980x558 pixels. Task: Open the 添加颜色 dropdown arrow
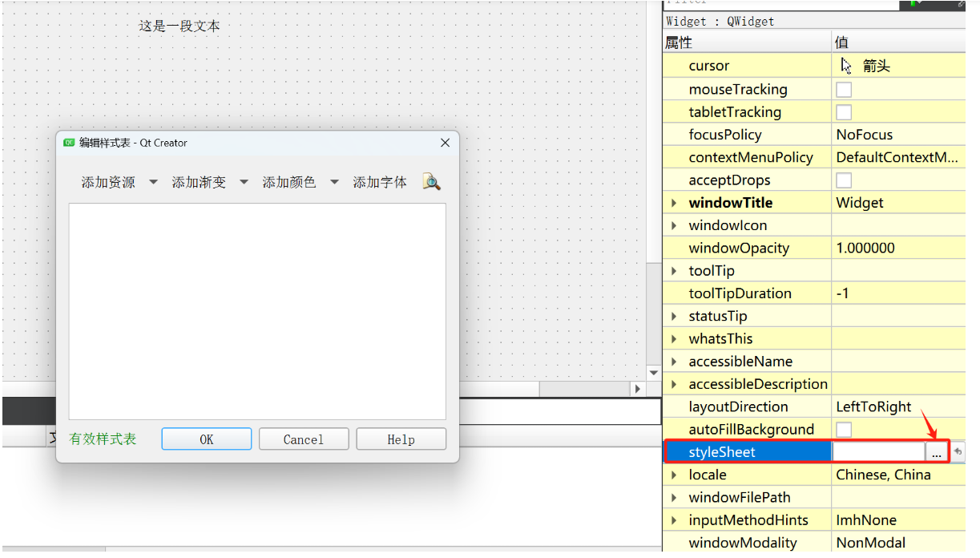pyautogui.click(x=334, y=183)
